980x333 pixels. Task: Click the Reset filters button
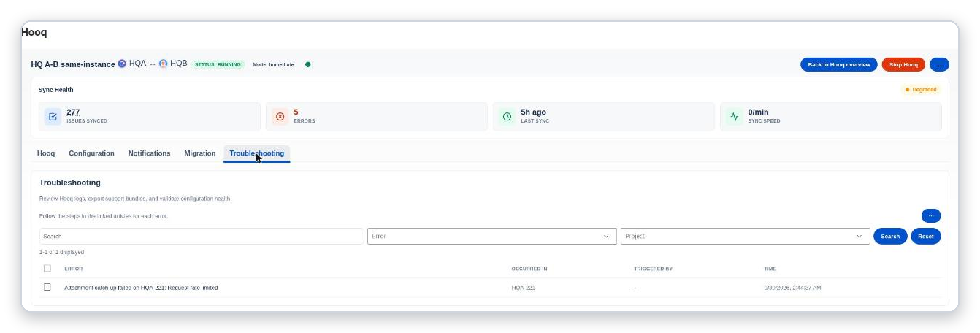pyautogui.click(x=925, y=236)
